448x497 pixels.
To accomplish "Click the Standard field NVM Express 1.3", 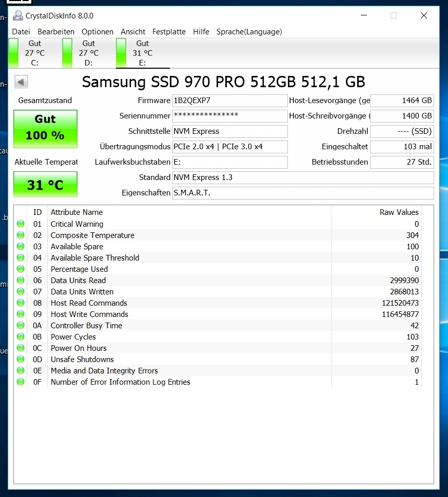I will click(303, 177).
